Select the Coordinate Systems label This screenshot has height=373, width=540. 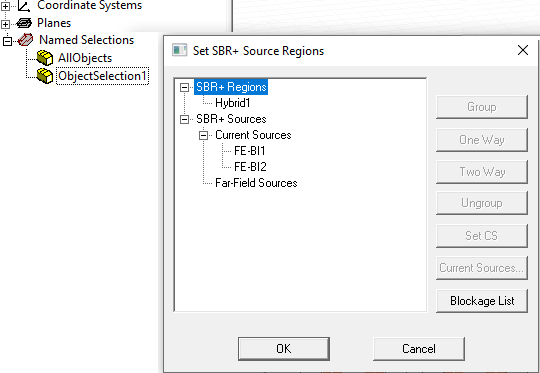[89, 5]
